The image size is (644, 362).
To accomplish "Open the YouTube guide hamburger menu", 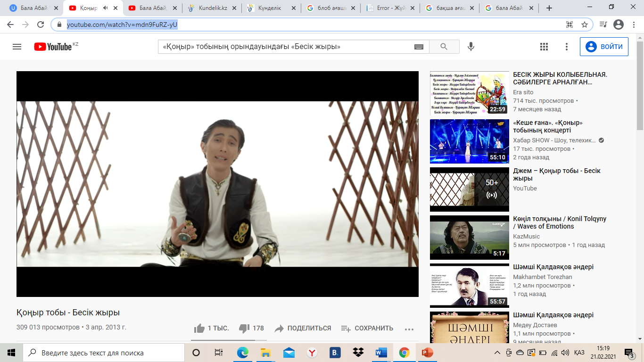I will tap(17, 47).
